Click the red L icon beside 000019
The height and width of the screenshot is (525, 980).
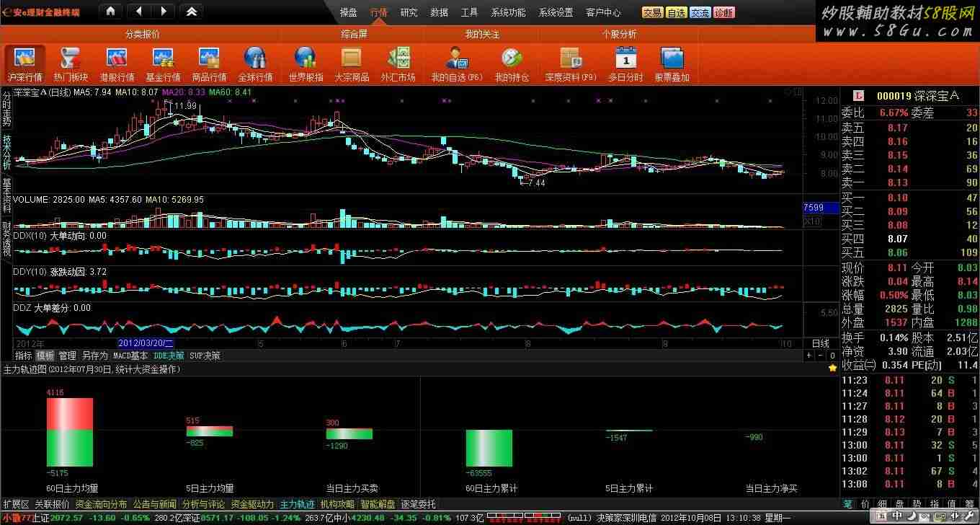pos(858,96)
